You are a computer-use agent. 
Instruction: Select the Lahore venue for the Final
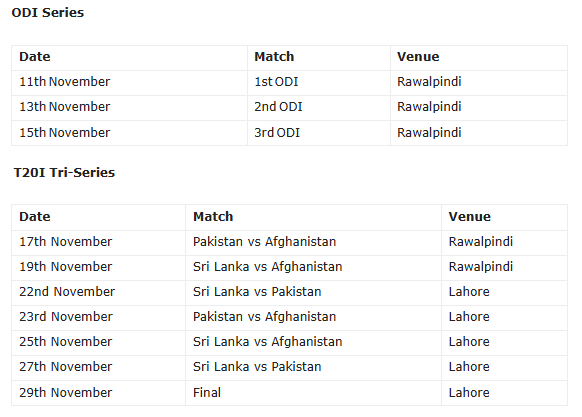point(469,393)
